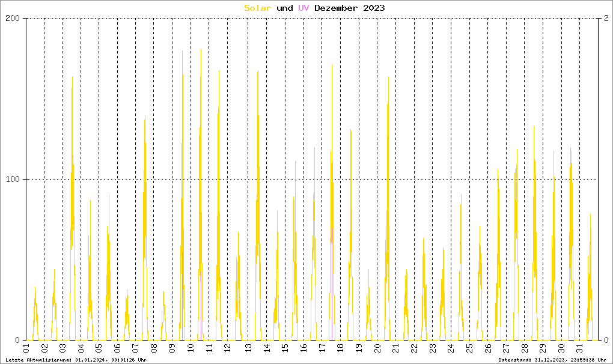Click the 100 label on the left axis
Viewport: 613px width, 364px height.
click(13, 179)
